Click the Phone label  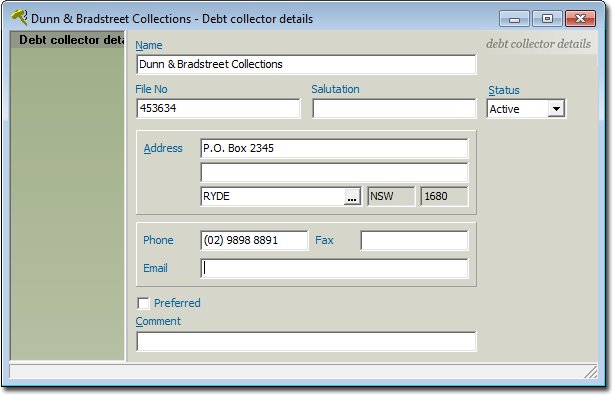pyautogui.click(x=158, y=240)
